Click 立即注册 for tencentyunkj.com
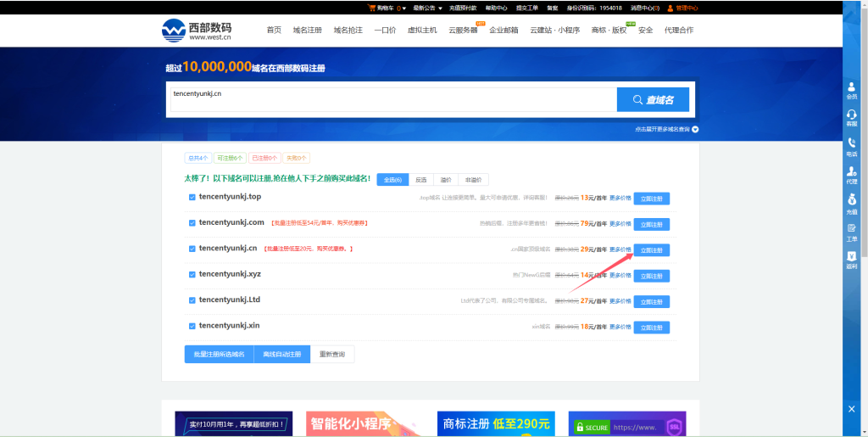This screenshot has height=437, width=868. point(652,224)
